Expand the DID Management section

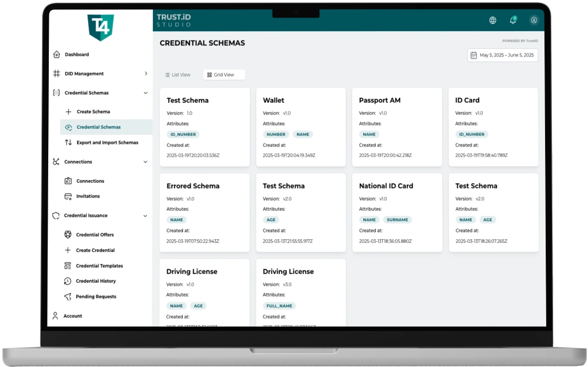pos(146,74)
